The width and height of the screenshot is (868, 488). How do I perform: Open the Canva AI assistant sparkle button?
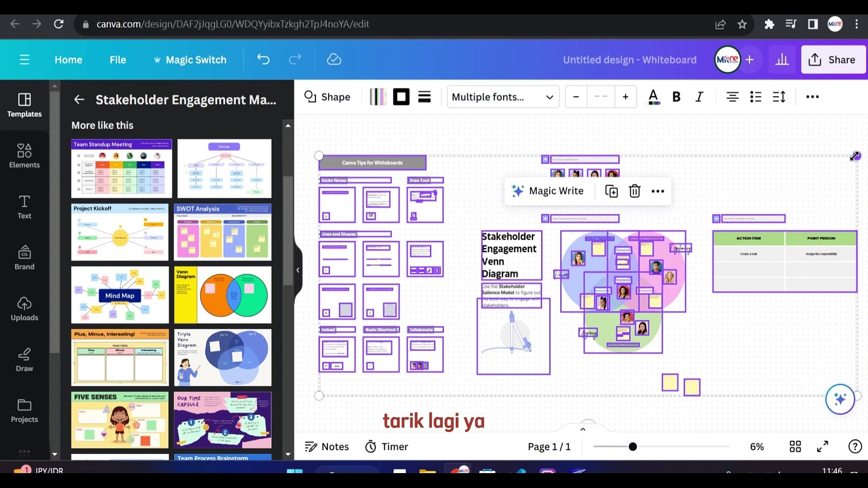click(840, 399)
